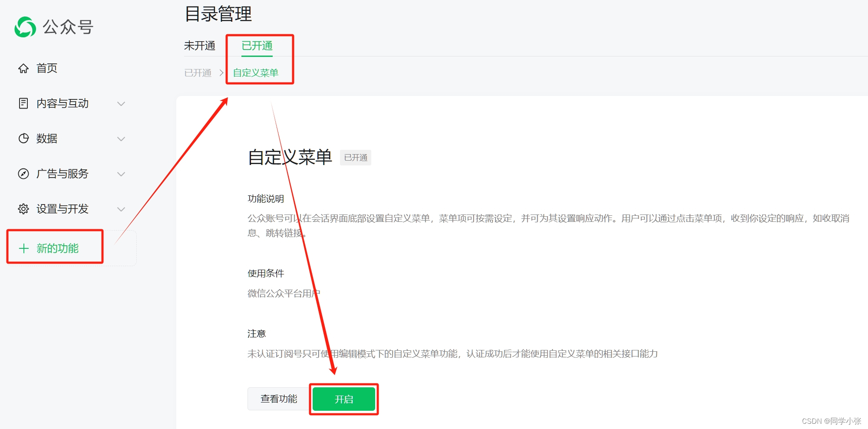Click the green 开启 button

(x=343, y=399)
